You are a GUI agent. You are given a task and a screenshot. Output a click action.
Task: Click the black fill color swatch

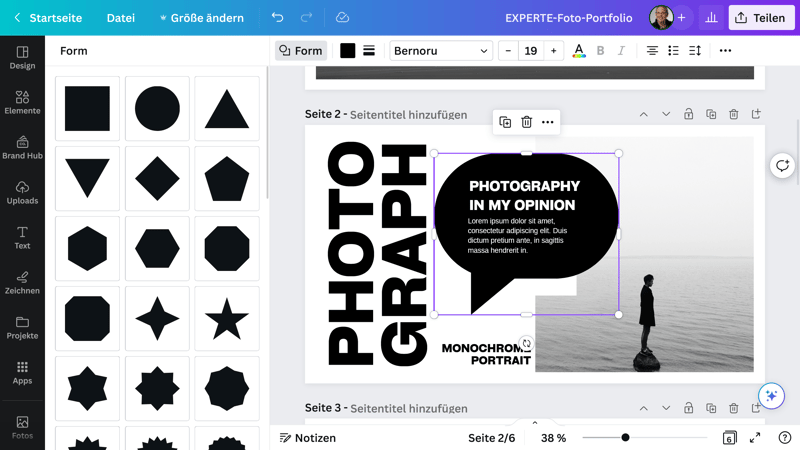coord(347,51)
